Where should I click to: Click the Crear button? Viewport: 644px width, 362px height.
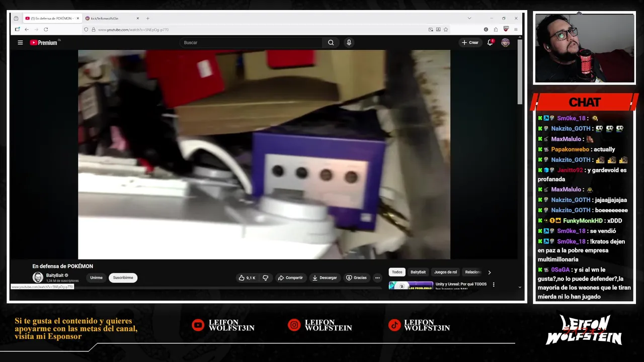pyautogui.click(x=470, y=43)
